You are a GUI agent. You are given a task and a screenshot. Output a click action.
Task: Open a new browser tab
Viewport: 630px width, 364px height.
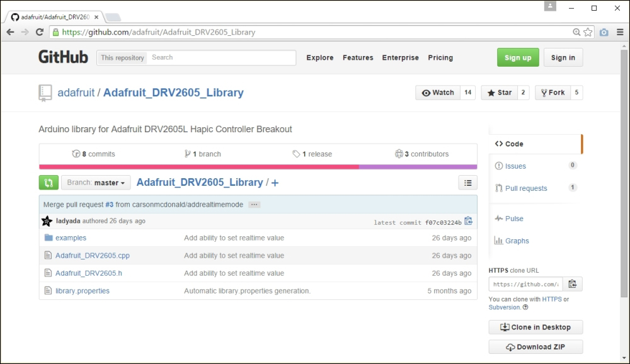click(113, 17)
